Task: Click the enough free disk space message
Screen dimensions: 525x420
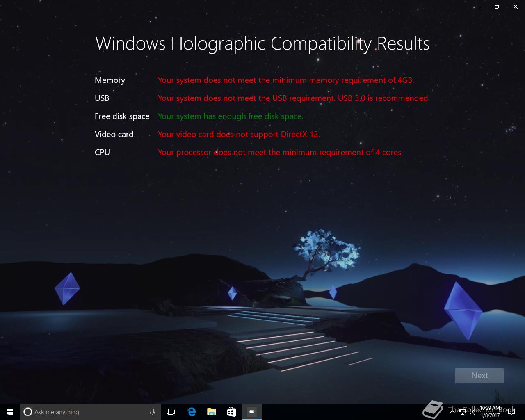Action: pos(231,116)
